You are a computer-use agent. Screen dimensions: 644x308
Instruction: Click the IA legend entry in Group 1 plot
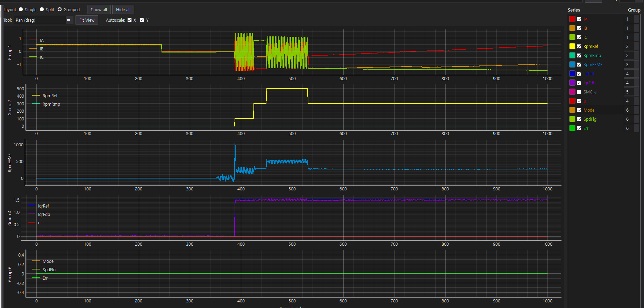pyautogui.click(x=37, y=41)
